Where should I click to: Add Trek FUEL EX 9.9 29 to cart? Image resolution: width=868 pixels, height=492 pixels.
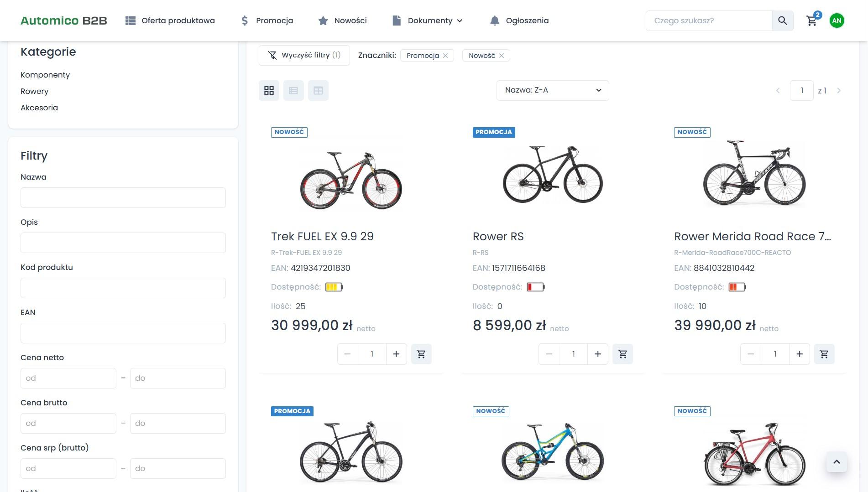[x=421, y=354]
